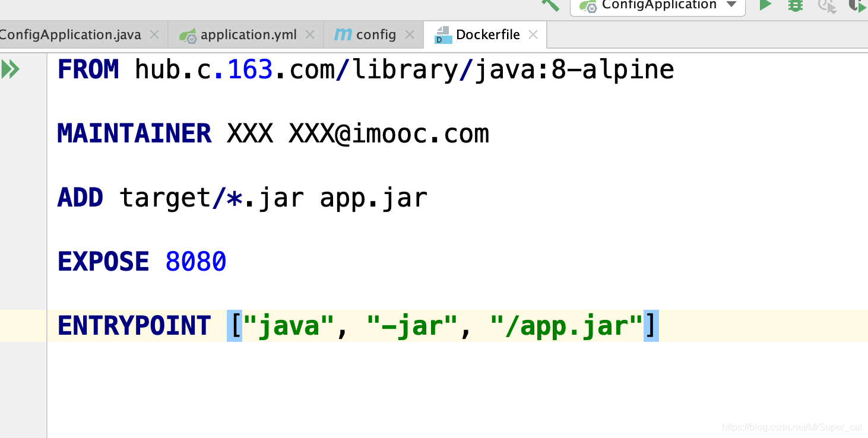868x438 pixels.
Task: Click the 8080 port number
Action: (196, 262)
